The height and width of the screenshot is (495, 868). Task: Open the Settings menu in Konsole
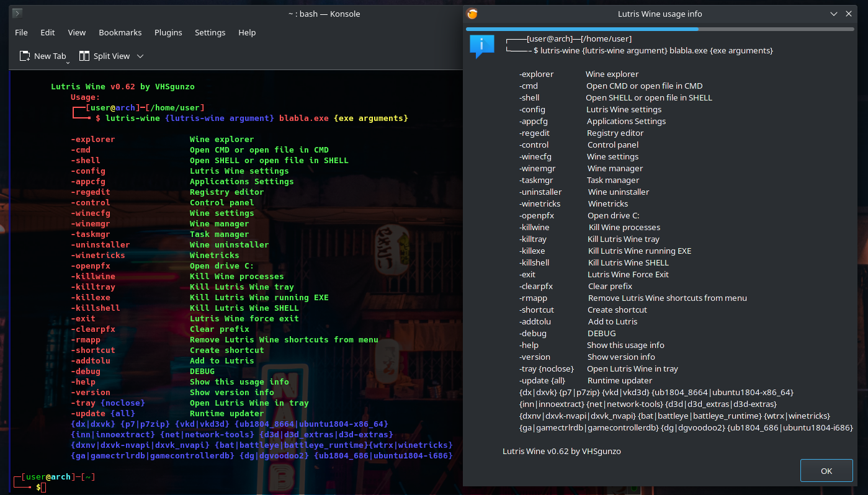(210, 32)
